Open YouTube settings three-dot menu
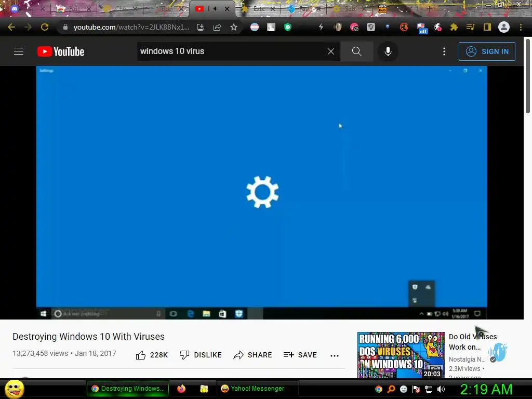This screenshot has height=399, width=532. [444, 51]
